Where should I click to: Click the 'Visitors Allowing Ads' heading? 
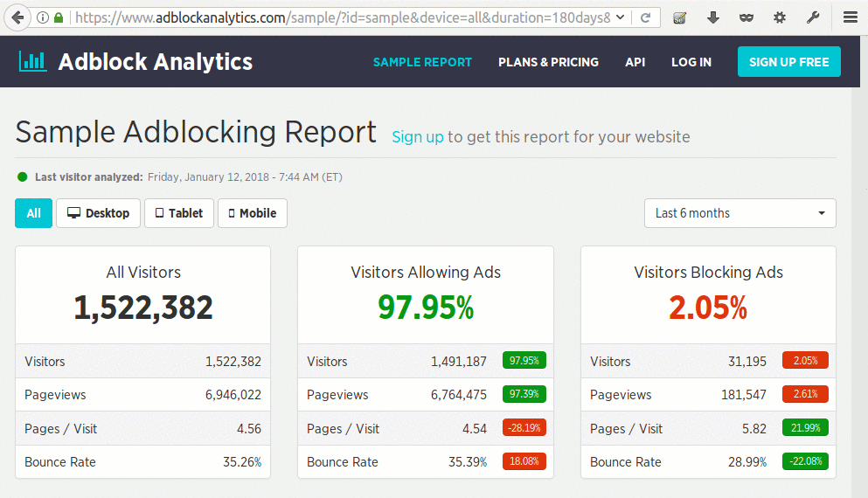point(426,273)
